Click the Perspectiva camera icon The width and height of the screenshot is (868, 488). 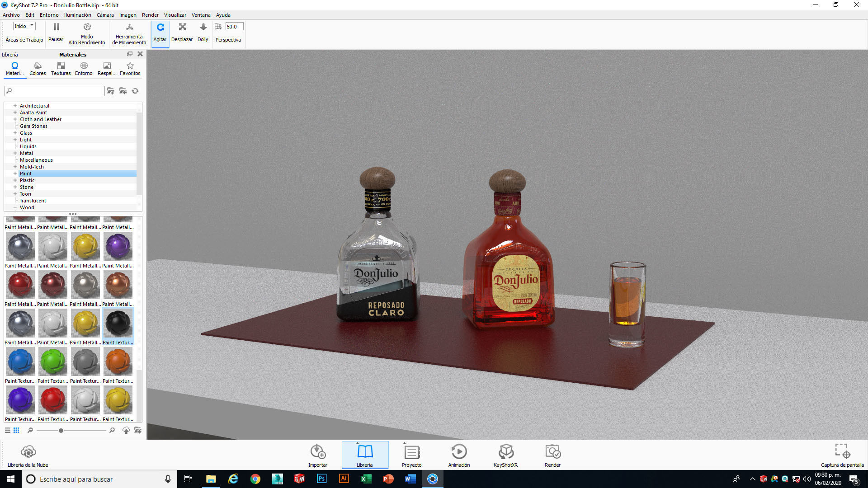pos(218,27)
